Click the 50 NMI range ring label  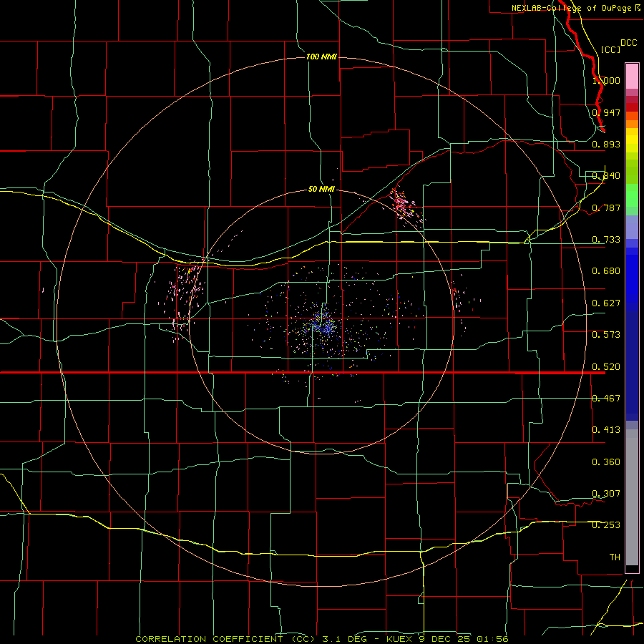click(x=321, y=189)
